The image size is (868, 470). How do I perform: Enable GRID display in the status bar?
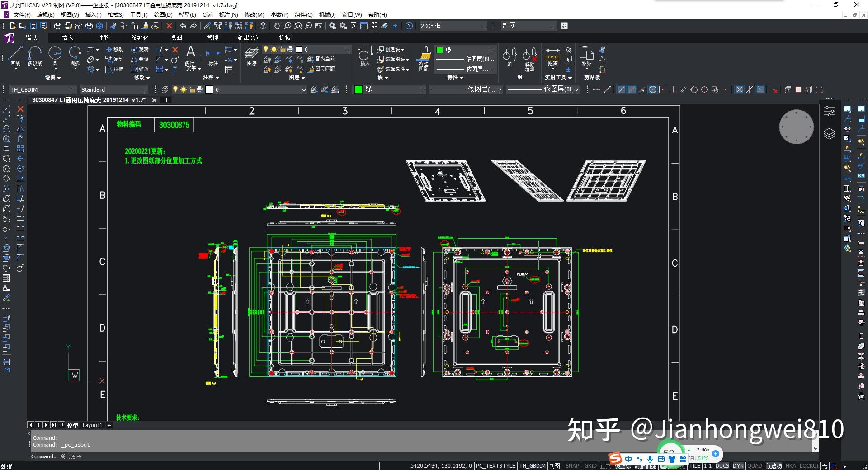[x=590, y=466]
